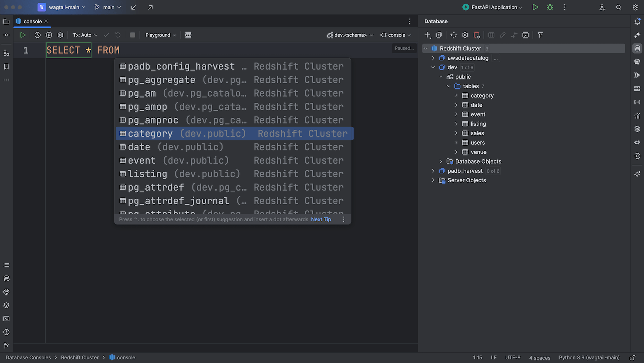Open query execution history via clock icon

pos(37,35)
